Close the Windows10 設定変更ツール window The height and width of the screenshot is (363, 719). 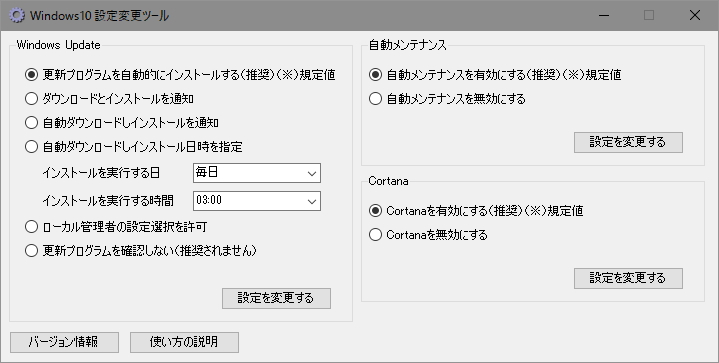(x=695, y=15)
